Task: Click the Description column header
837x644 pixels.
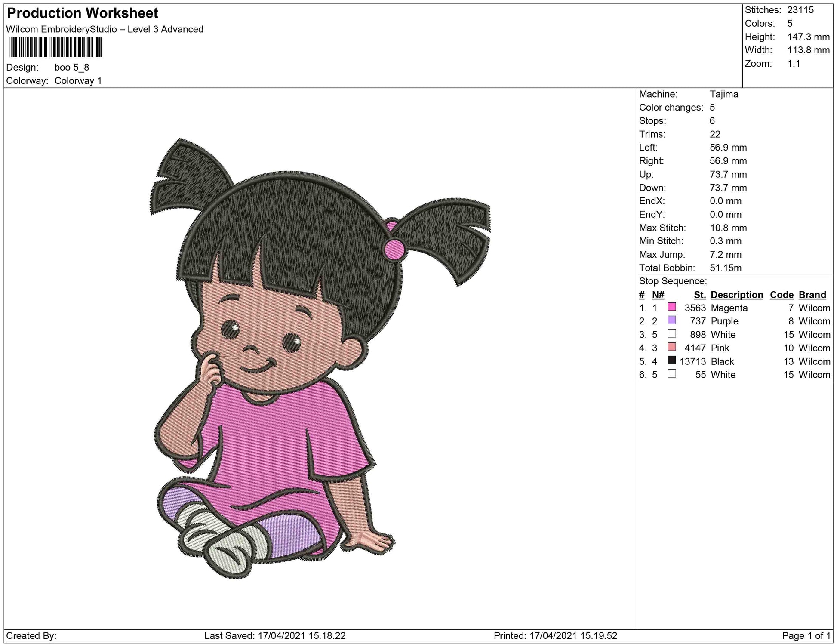Action: (736, 295)
